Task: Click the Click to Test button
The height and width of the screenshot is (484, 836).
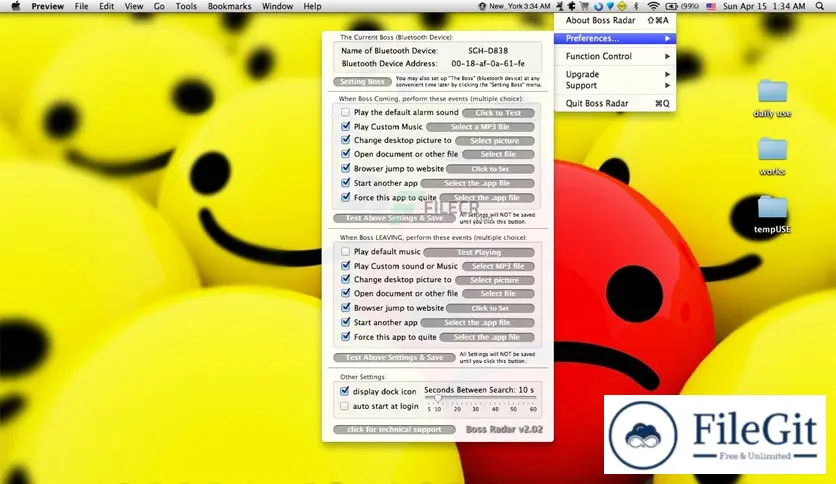Action: 498,113
